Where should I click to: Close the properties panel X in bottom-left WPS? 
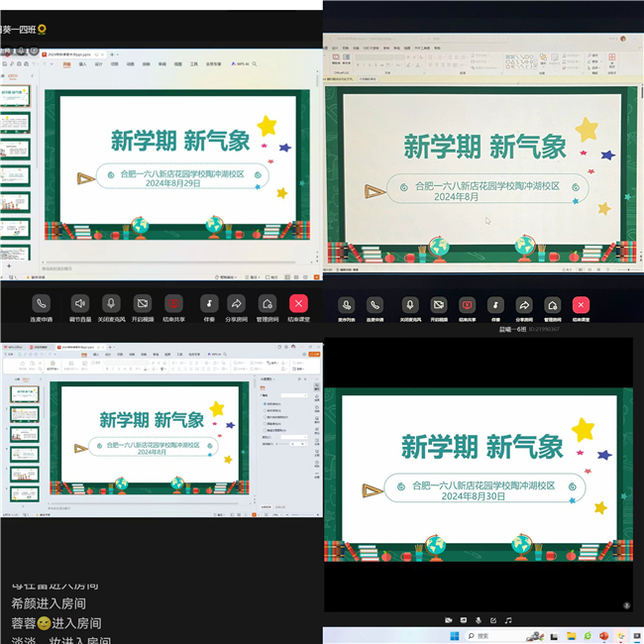[x=305, y=379]
